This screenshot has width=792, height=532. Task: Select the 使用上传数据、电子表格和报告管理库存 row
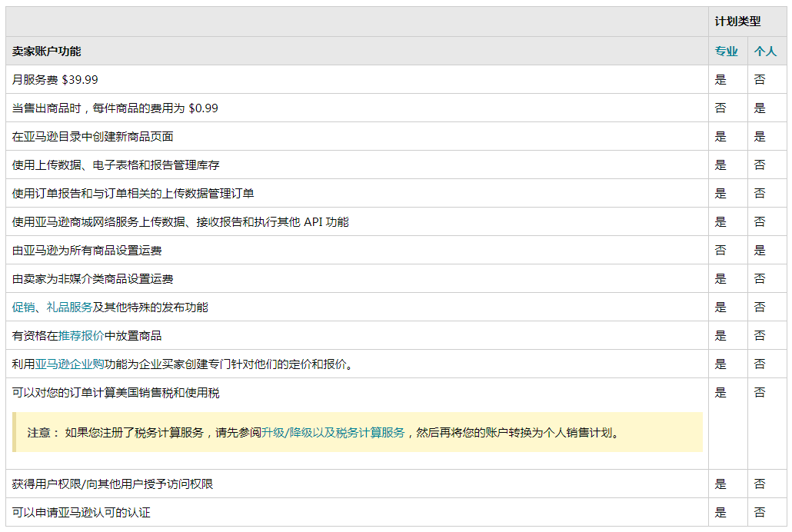tap(357, 165)
